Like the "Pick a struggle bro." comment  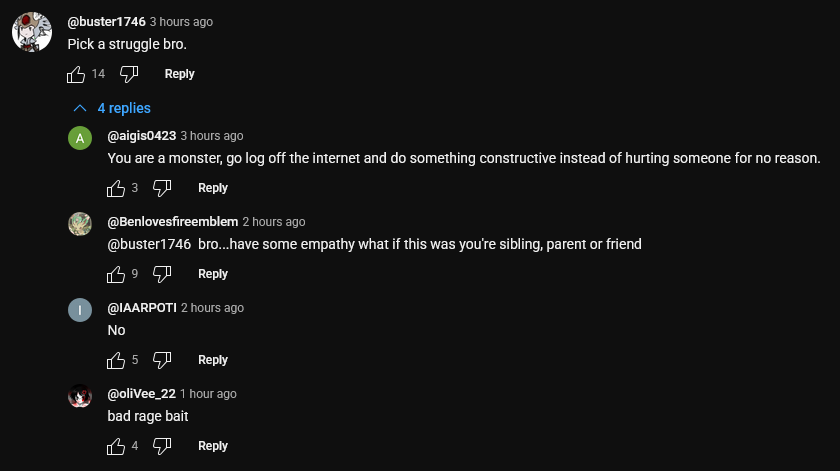76,74
